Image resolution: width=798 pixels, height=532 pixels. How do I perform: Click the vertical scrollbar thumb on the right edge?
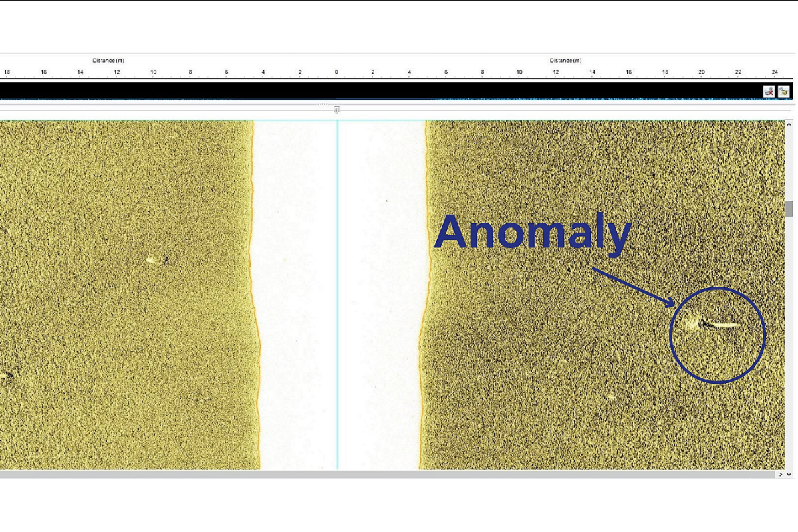pyautogui.click(x=789, y=208)
